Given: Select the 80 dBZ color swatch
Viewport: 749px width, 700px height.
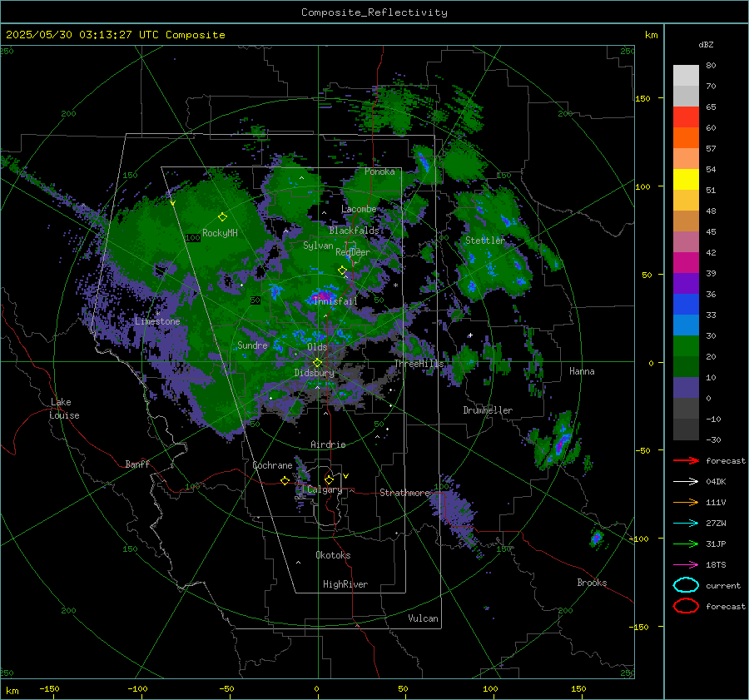Looking at the screenshot, I should tap(686, 75).
